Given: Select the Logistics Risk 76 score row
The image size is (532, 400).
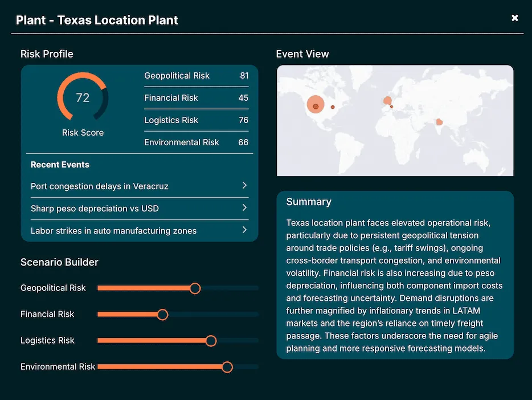Looking at the screenshot, I should (x=196, y=120).
